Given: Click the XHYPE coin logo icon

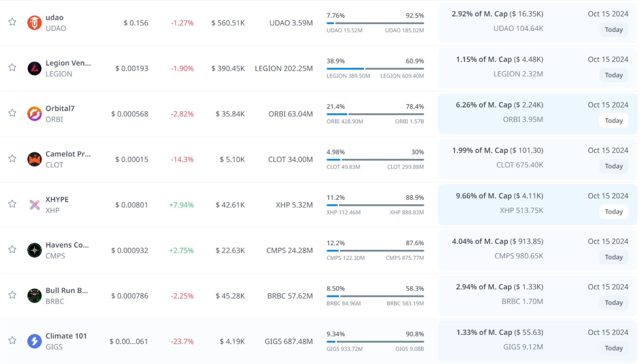Looking at the screenshot, I should [x=34, y=205].
